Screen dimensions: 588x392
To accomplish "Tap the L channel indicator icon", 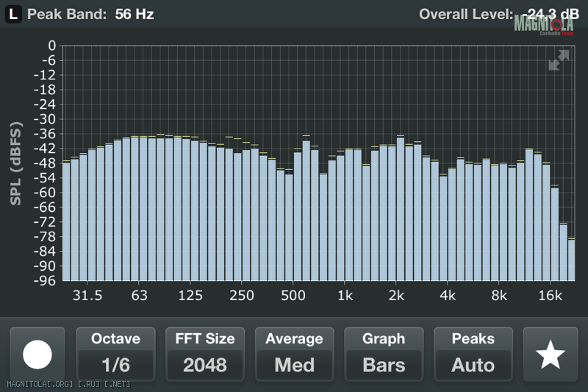I will pos(13,14).
